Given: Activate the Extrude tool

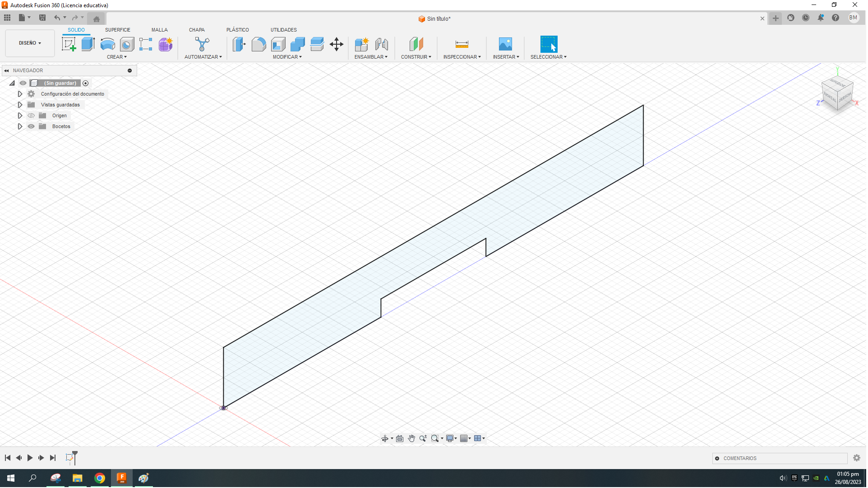Looking at the screenshot, I should coord(87,44).
